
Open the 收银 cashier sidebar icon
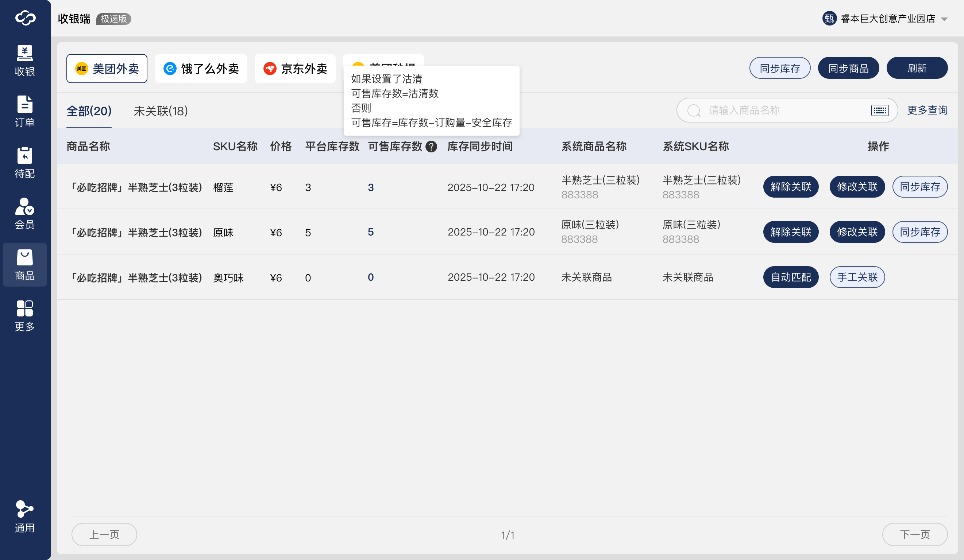[25, 61]
